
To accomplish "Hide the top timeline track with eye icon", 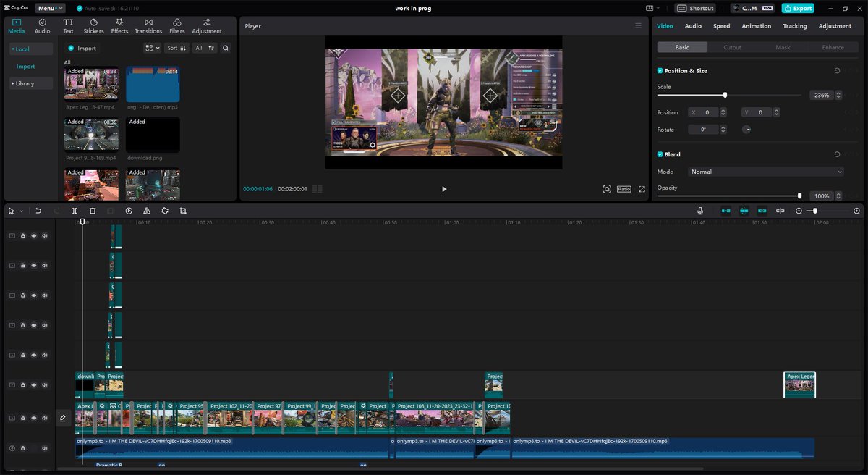I will point(33,235).
